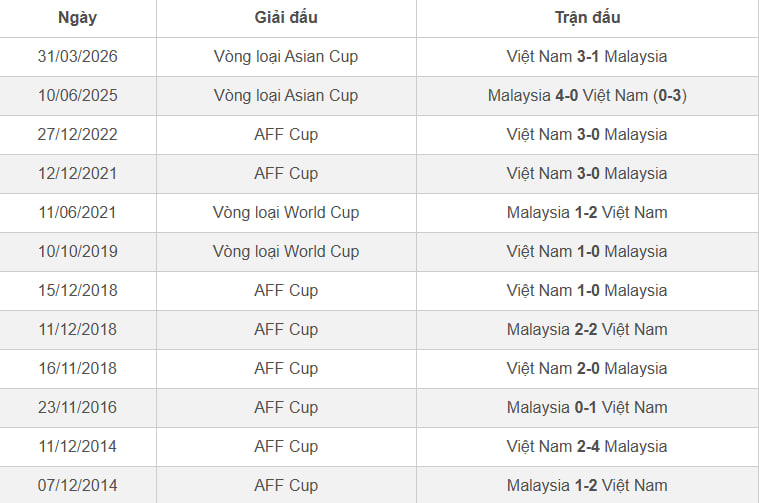Select the 12/12/2021 date cell
This screenshot has height=503, width=759.
(77, 174)
